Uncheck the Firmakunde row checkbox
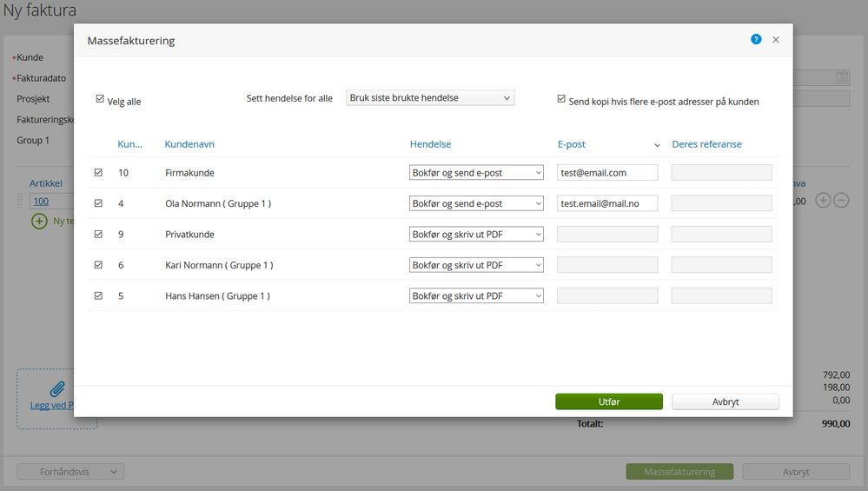Screen dimensions: 868x491 click(x=98, y=173)
